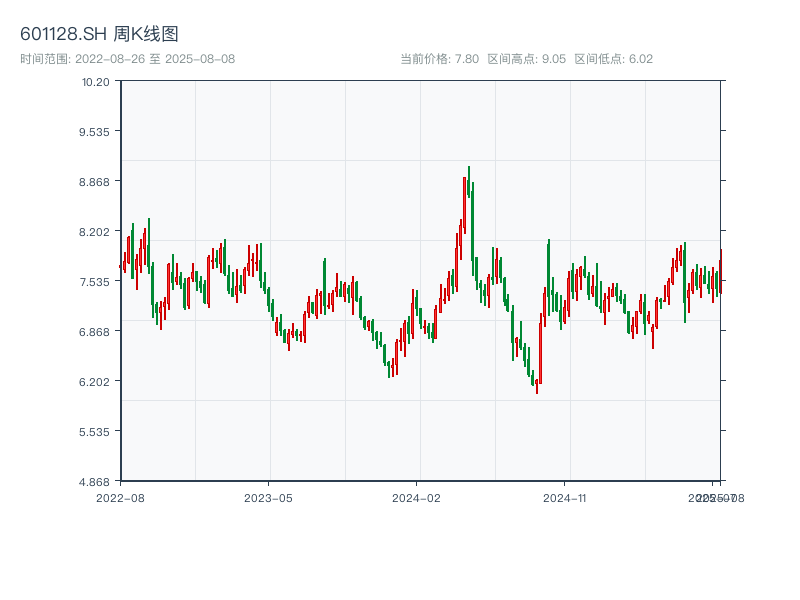The height and width of the screenshot is (600, 800).
Task: Click the 4.868 y-axis price label
Action: [x=94, y=482]
